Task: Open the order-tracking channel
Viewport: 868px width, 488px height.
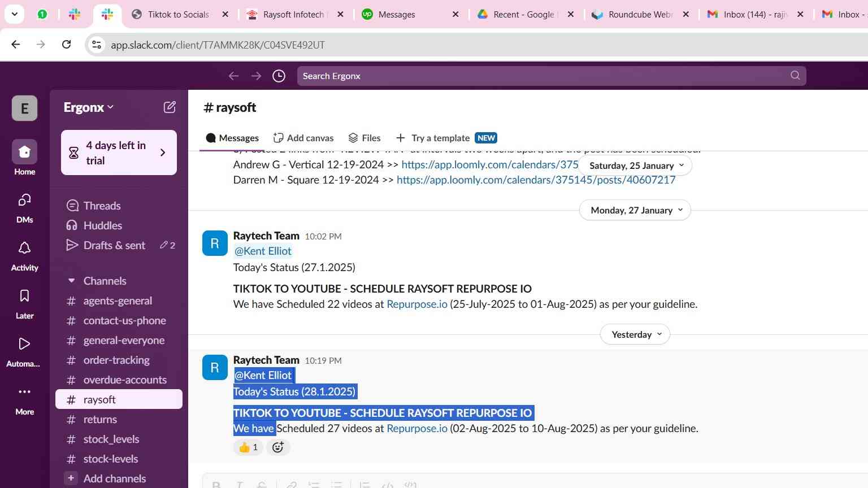Action: pos(116,360)
